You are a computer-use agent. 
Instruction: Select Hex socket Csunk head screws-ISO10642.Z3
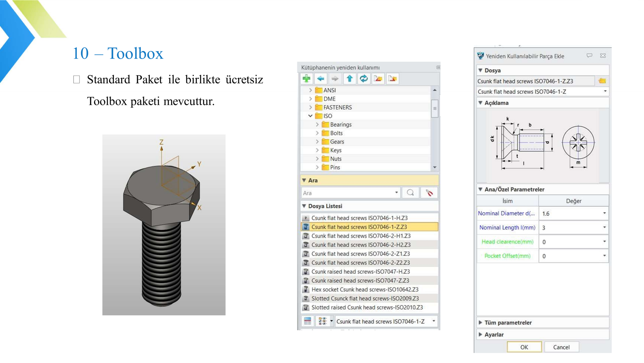coord(365,289)
